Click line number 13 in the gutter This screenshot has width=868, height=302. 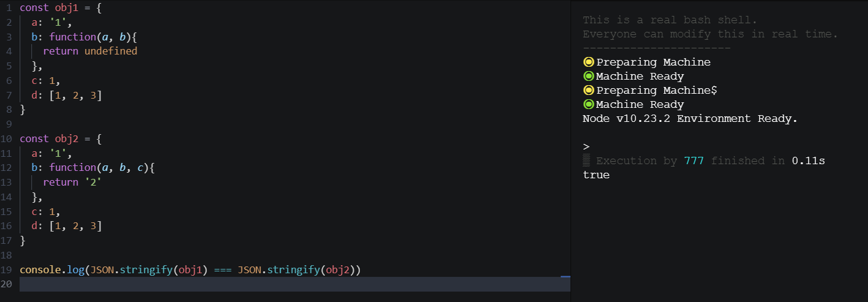(x=6, y=183)
